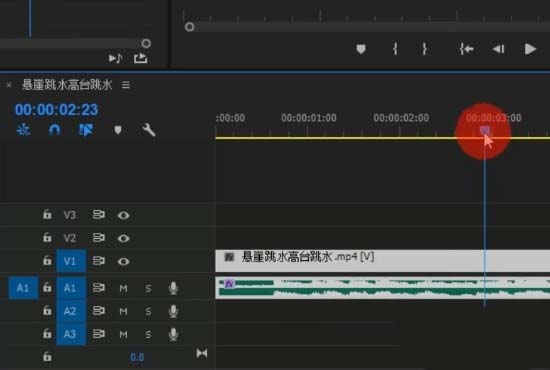550x370 pixels.
Task: Click the Go to In point button
Action: click(x=467, y=49)
